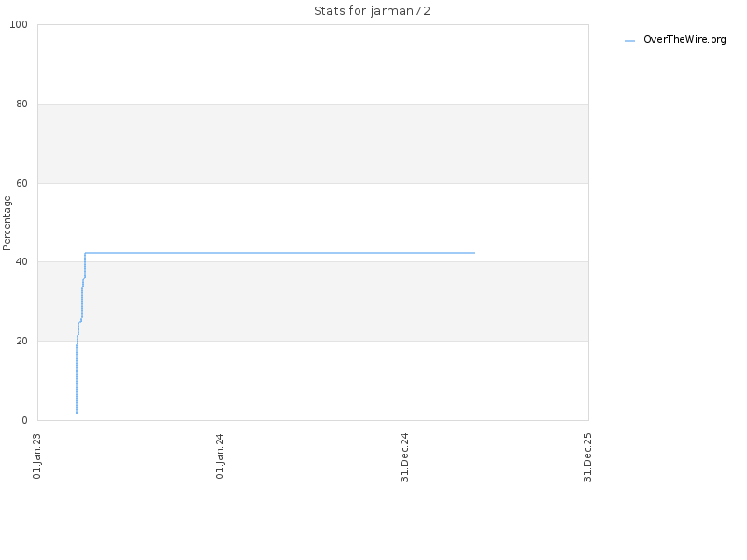Click the bottom start of the blue rising line
The image size is (747, 560).
(x=77, y=413)
